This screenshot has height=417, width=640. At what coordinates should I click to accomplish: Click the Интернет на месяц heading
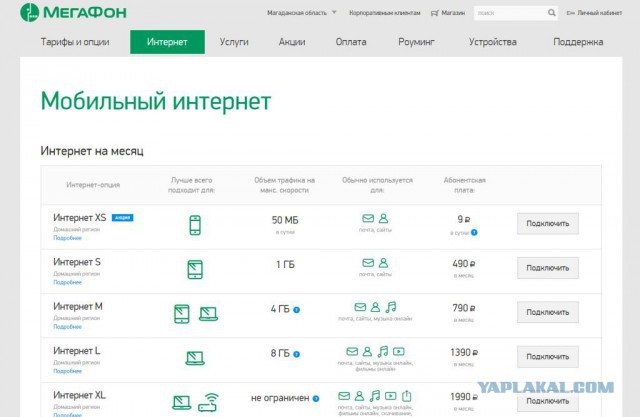(92, 151)
